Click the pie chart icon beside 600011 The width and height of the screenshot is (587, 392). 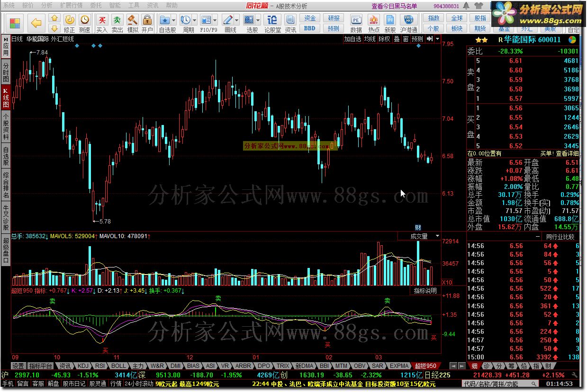[573, 40]
